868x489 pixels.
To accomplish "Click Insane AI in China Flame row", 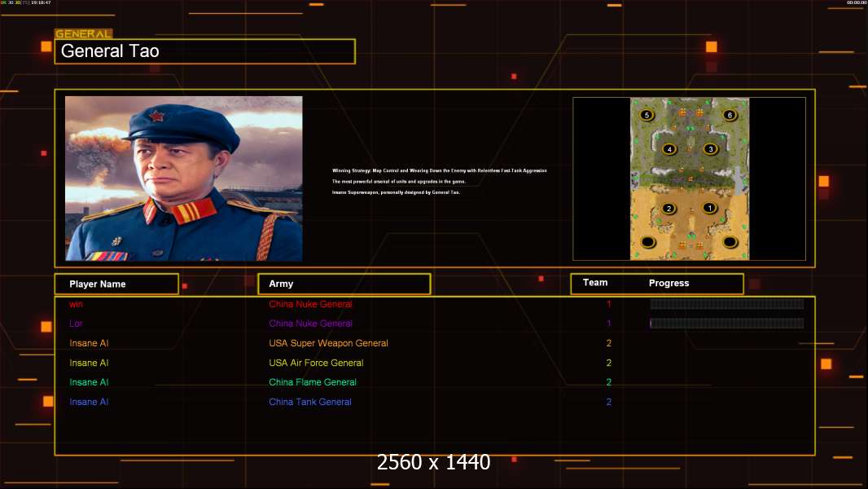I will (x=89, y=382).
